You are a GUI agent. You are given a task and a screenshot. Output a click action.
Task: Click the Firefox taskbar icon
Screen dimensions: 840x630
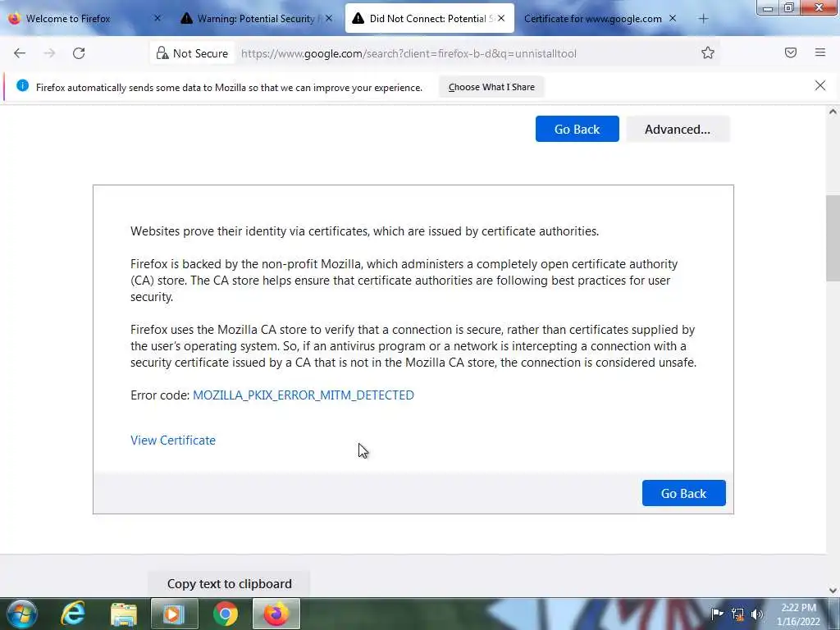tap(276, 614)
